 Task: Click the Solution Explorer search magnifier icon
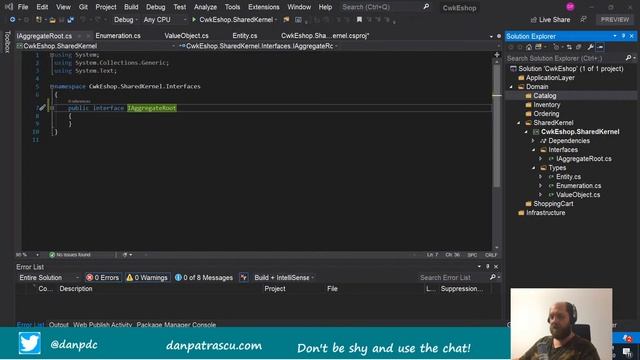tap(629, 58)
